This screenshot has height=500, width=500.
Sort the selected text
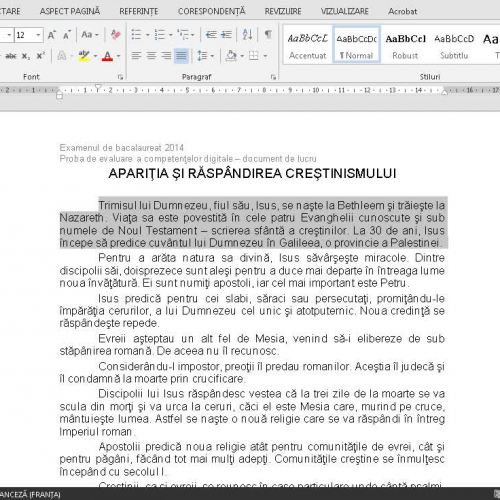(x=247, y=35)
